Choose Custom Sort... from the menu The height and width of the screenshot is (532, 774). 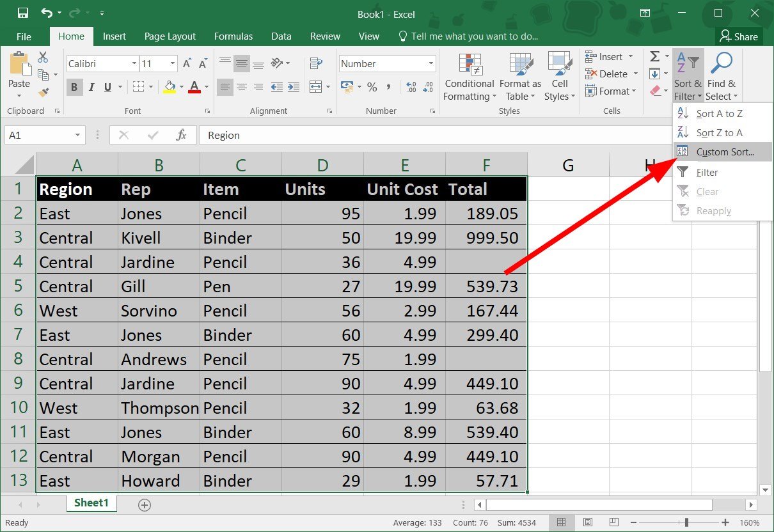coord(723,152)
